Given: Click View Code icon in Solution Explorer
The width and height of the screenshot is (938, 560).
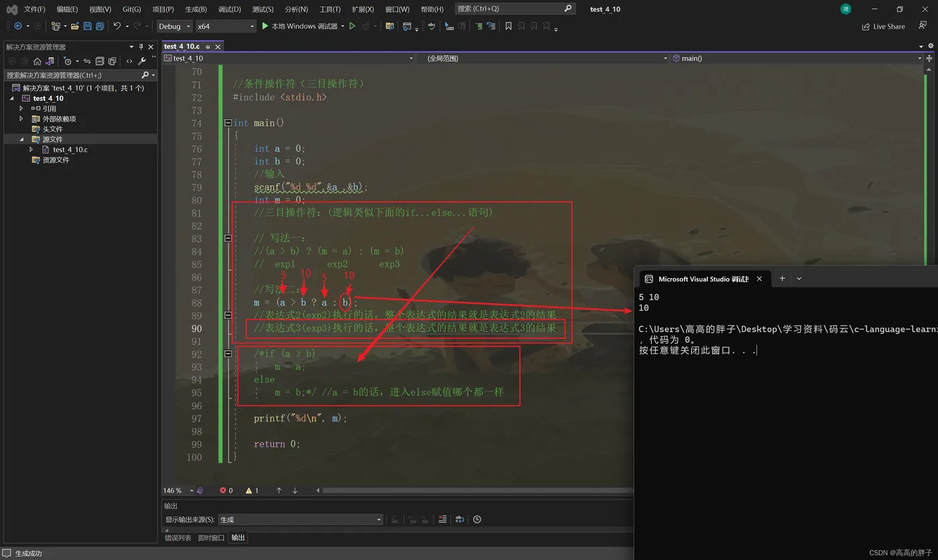Looking at the screenshot, I should [129, 61].
